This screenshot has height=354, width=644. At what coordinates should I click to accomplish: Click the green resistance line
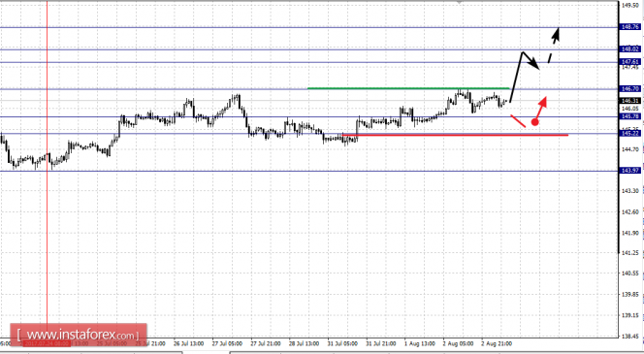pyautogui.click(x=408, y=88)
